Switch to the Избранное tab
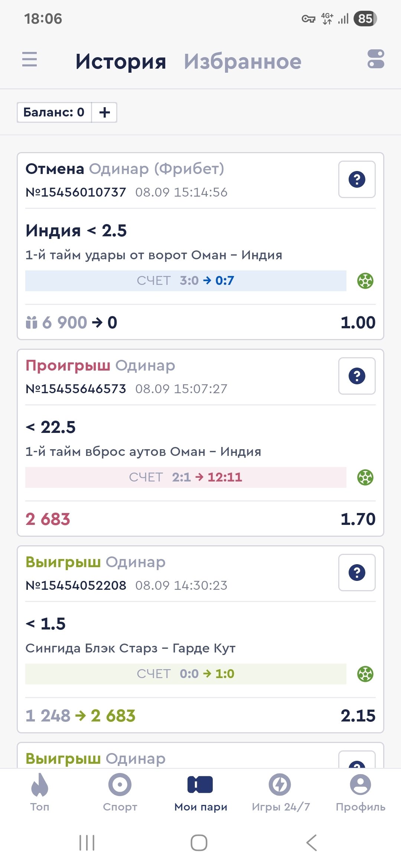Image resolution: width=401 pixels, height=868 pixels. pyautogui.click(x=242, y=62)
